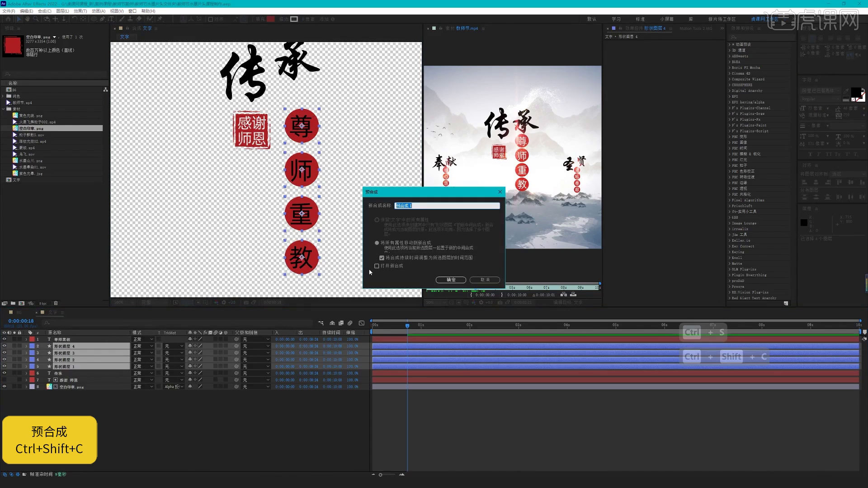Select the Brush tool
The height and width of the screenshot is (488, 868).
tap(122, 19)
